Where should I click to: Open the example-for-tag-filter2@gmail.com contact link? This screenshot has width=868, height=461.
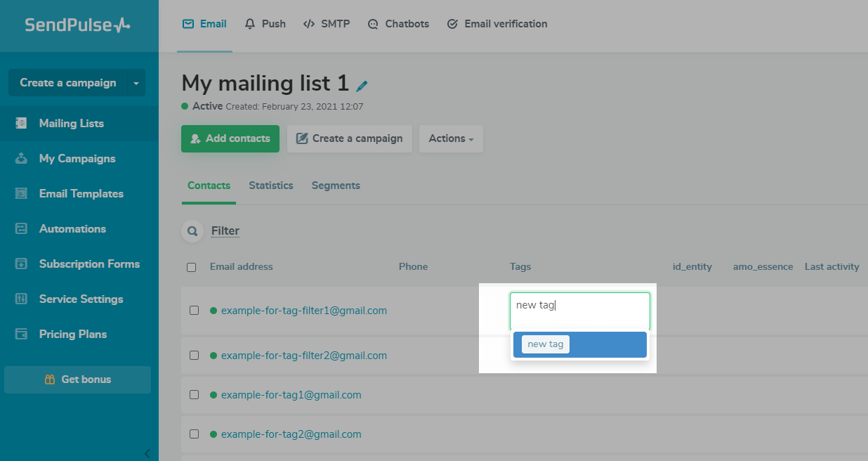pos(303,356)
